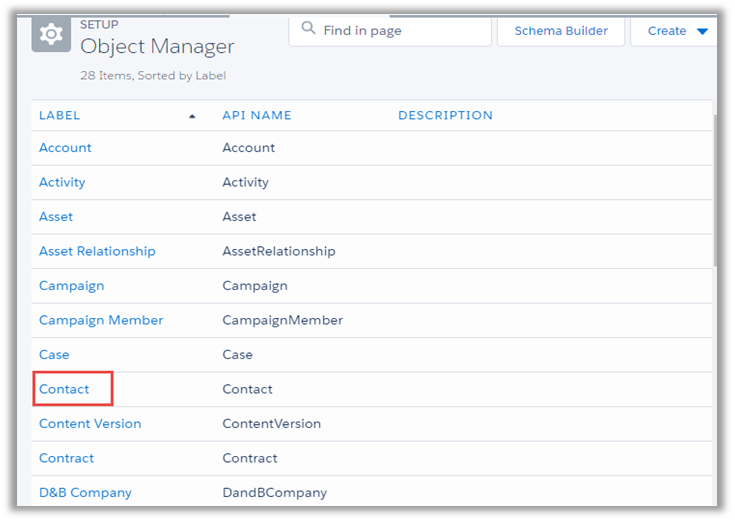The height and width of the screenshot is (521, 735).
Task: Open the Content Version object
Action: click(x=90, y=424)
